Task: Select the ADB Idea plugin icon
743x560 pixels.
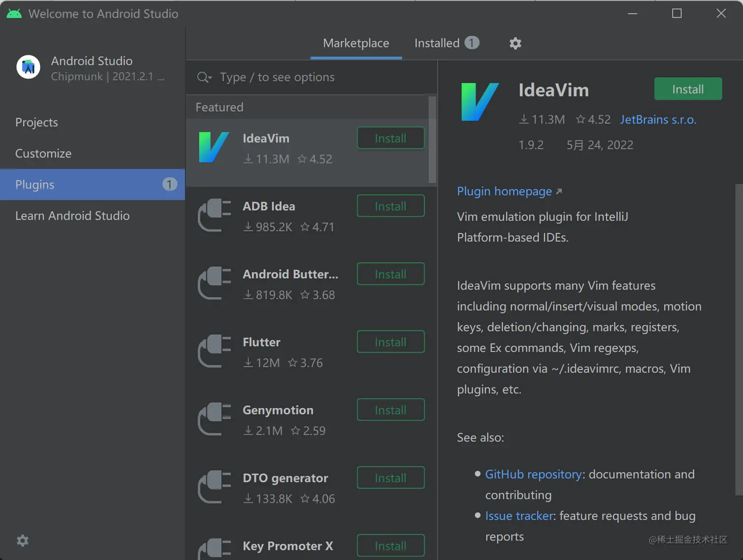Action: 214,215
